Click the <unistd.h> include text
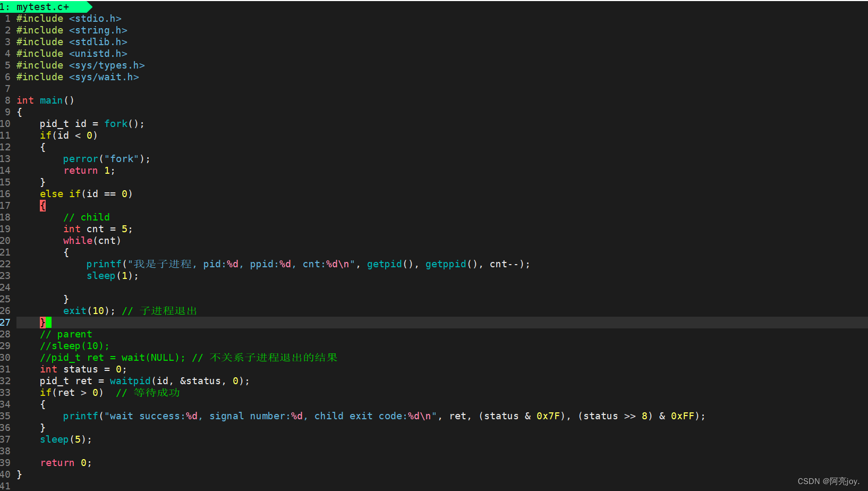This screenshot has width=868, height=491. pos(98,54)
